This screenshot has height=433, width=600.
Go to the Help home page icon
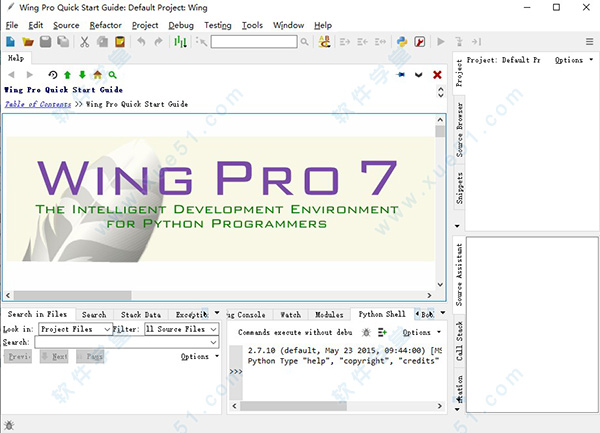(x=98, y=75)
